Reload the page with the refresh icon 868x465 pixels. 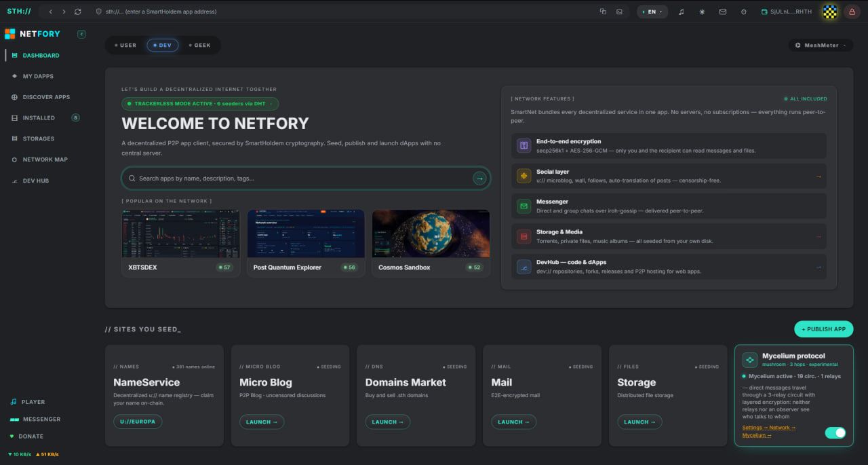tap(78, 12)
